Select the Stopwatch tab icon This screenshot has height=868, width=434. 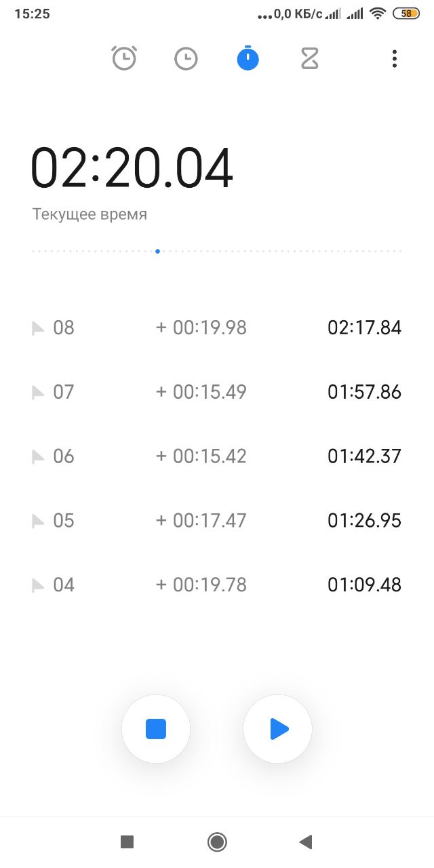248,58
